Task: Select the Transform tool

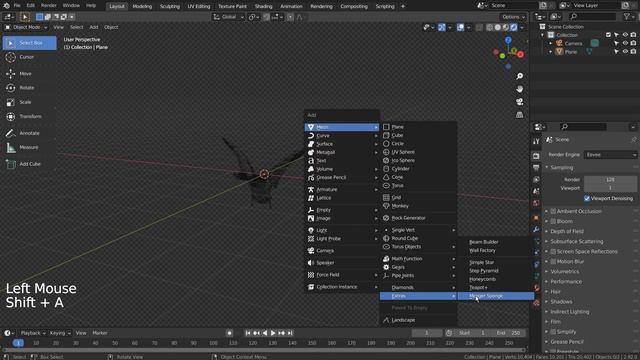Action: (29, 116)
